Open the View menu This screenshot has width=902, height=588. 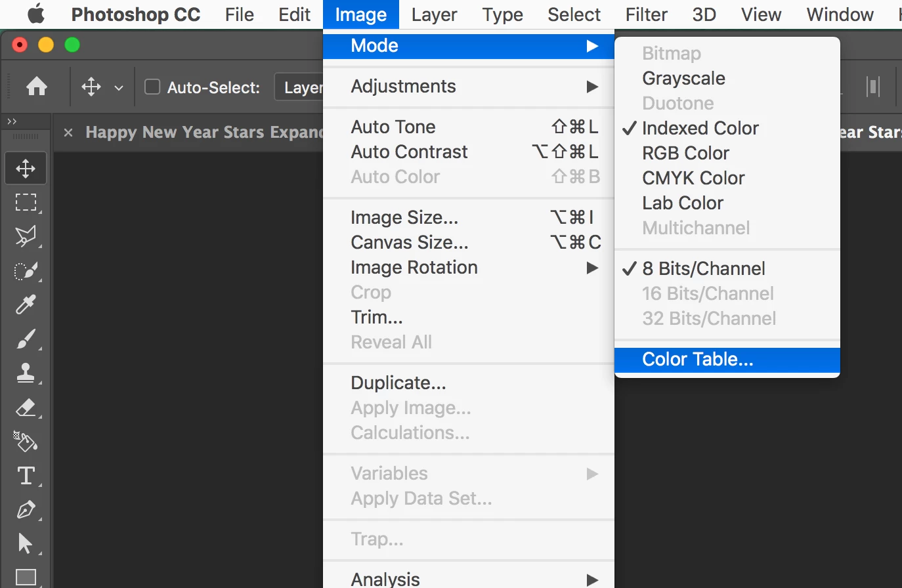(x=761, y=14)
